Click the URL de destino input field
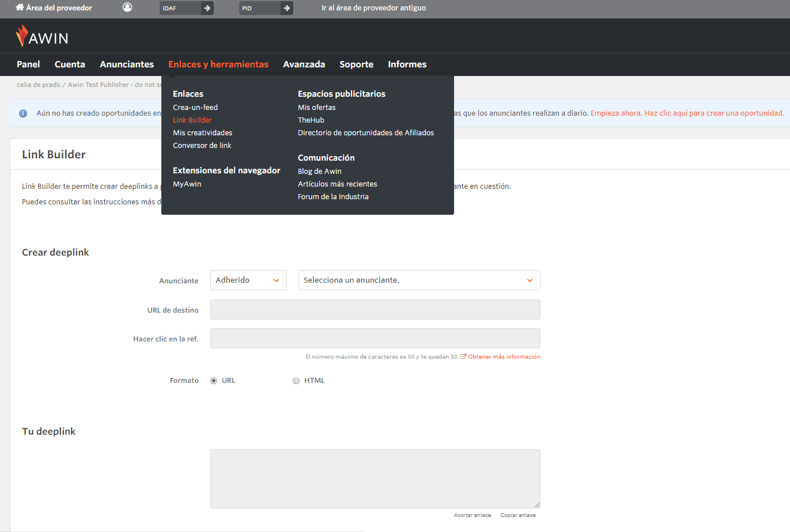The height and width of the screenshot is (532, 790). point(375,310)
